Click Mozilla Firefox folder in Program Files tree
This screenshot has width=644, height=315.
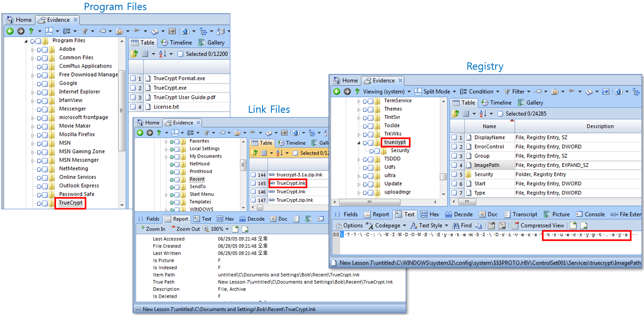point(77,134)
